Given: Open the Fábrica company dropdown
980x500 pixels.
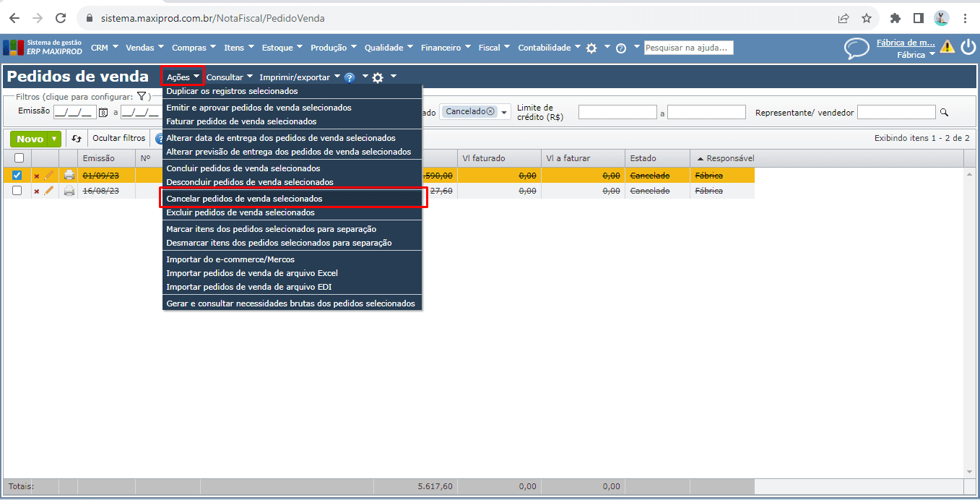Looking at the screenshot, I should click(x=916, y=54).
